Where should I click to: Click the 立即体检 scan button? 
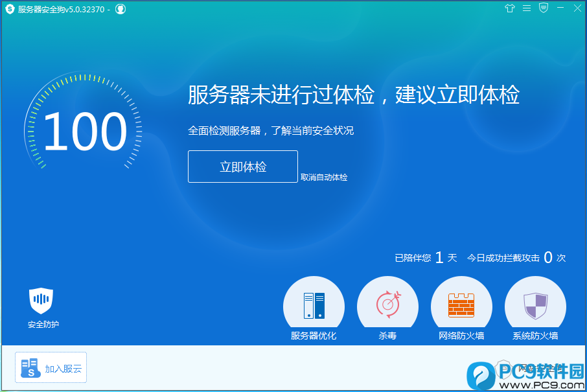point(243,167)
